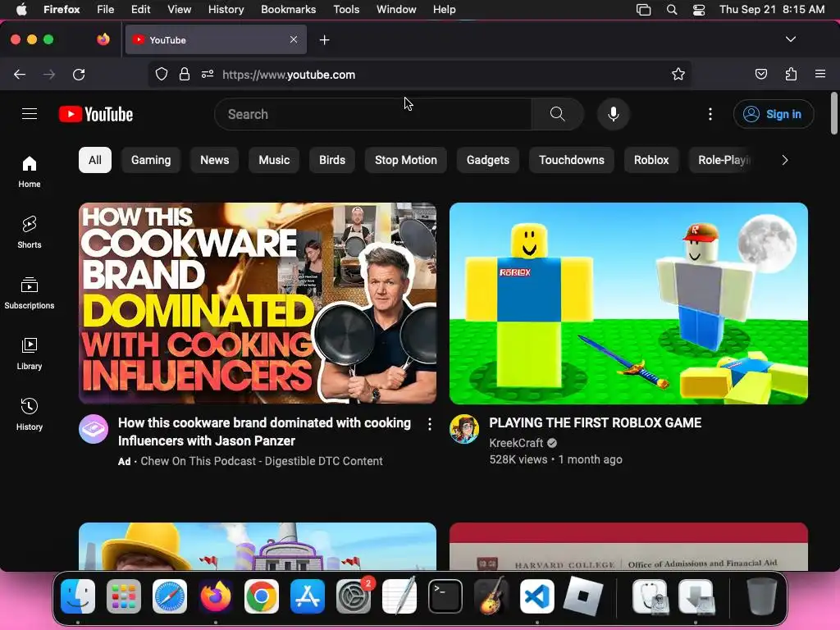This screenshot has width=840, height=630.
Task: Show next category chips with arrow
Action: [x=784, y=160]
